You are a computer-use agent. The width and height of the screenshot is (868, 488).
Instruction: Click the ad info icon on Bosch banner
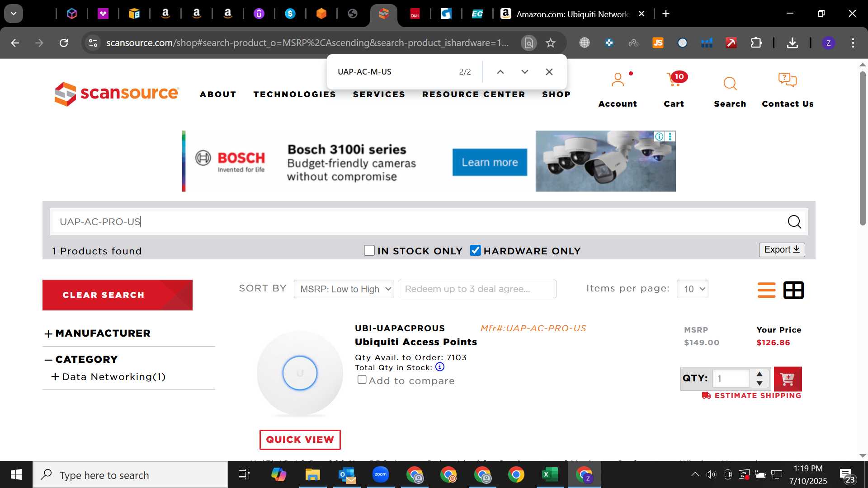click(659, 136)
